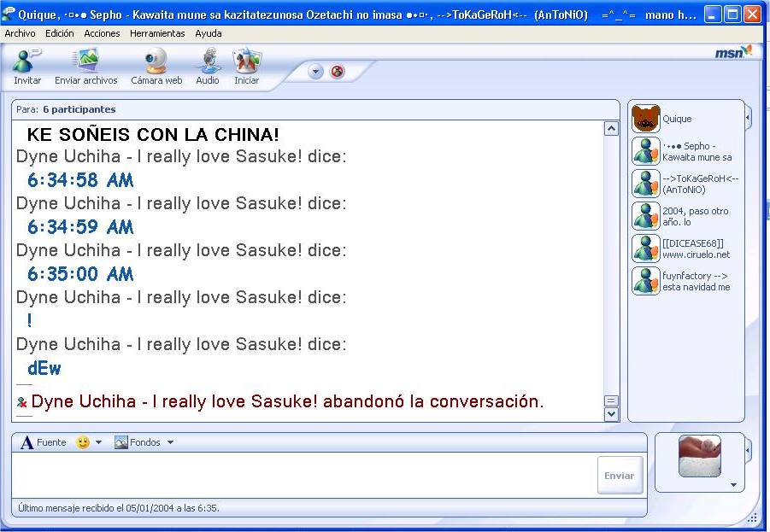Click the Invitar contact icon

click(x=26, y=61)
